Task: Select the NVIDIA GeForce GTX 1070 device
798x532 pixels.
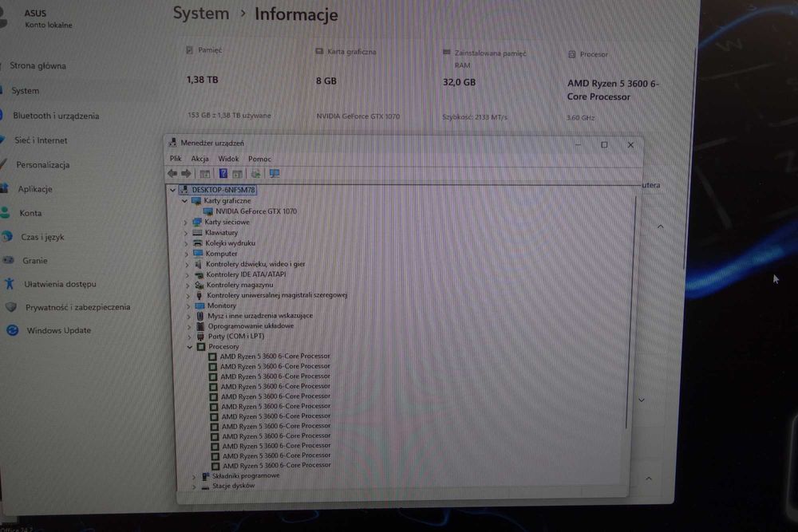Action: tap(256, 211)
